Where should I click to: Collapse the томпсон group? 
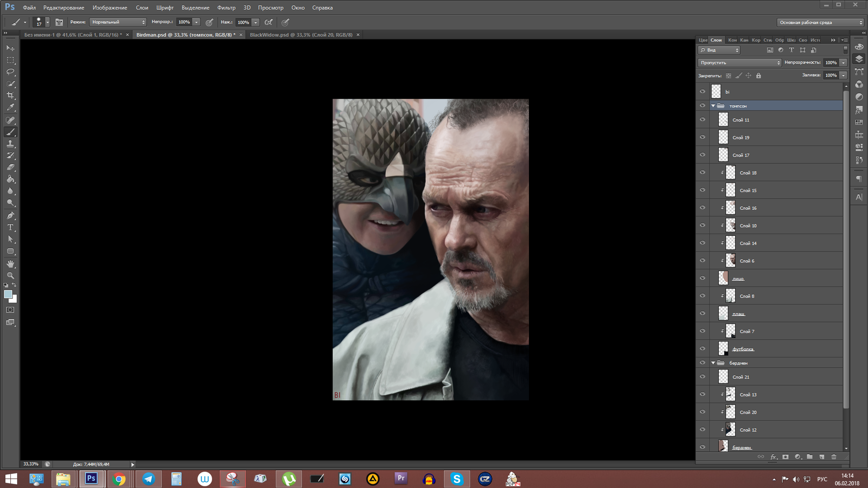coord(713,106)
